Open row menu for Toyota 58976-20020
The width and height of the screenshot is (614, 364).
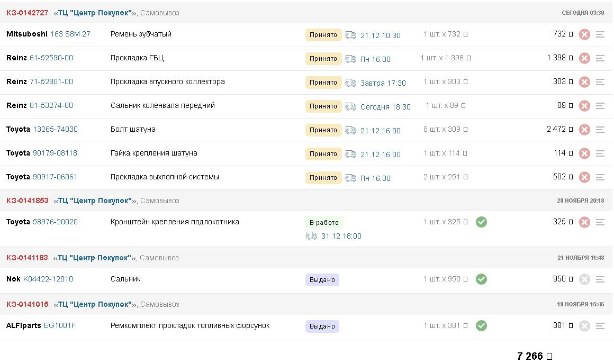(600, 222)
